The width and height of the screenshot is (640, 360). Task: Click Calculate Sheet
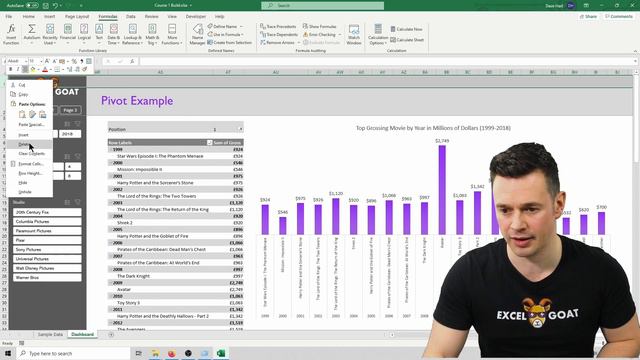407,40
